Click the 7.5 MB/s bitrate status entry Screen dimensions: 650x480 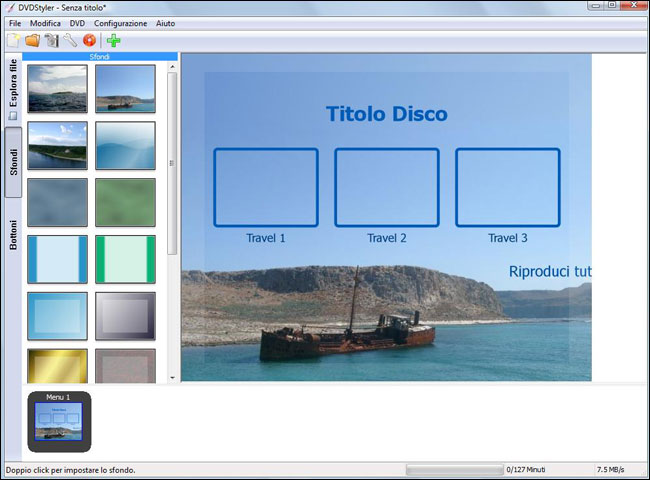(x=611, y=470)
